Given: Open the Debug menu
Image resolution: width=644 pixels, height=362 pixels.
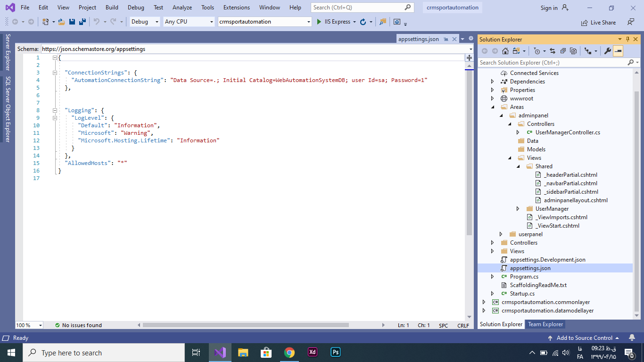Looking at the screenshot, I should click(x=136, y=8).
